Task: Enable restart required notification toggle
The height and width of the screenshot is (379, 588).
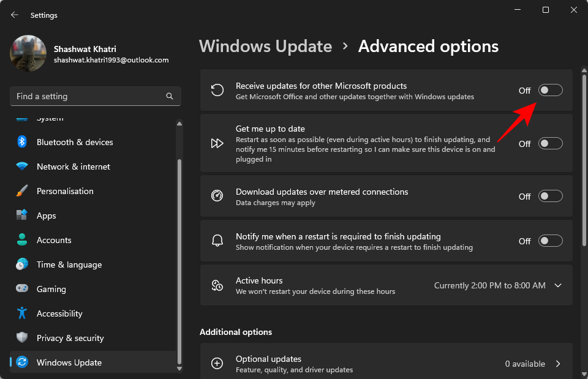Action: click(x=550, y=241)
